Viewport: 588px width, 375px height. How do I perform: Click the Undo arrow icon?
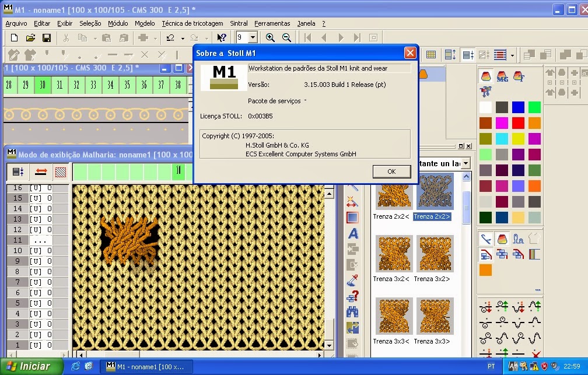[x=170, y=37]
